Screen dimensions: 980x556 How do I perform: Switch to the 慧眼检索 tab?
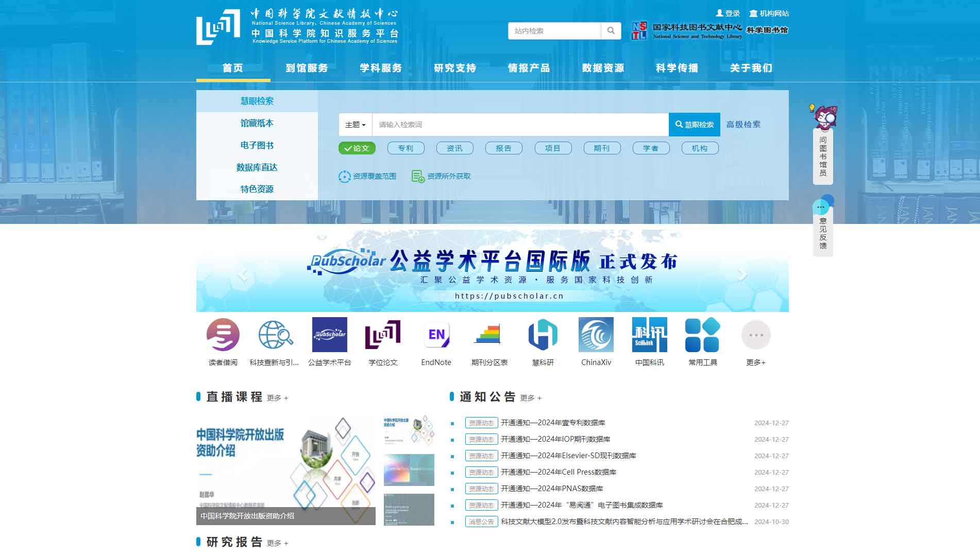(x=257, y=101)
